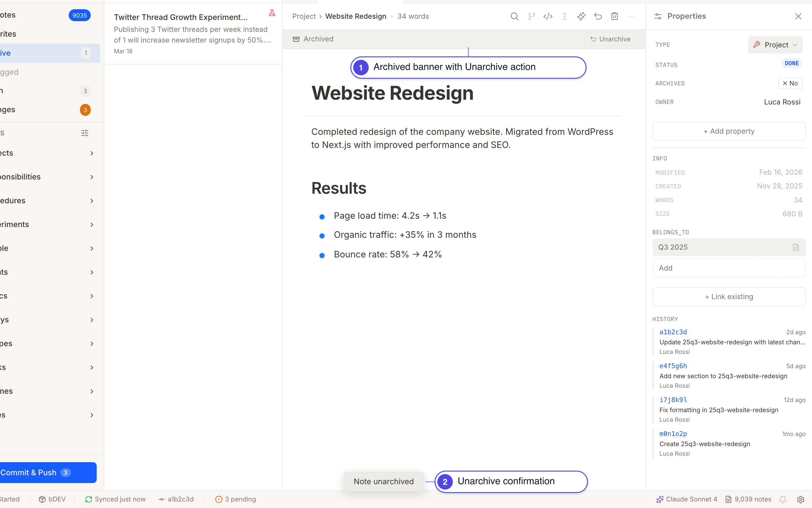Click the undo arrow icon in toolbar

pyautogui.click(x=598, y=16)
